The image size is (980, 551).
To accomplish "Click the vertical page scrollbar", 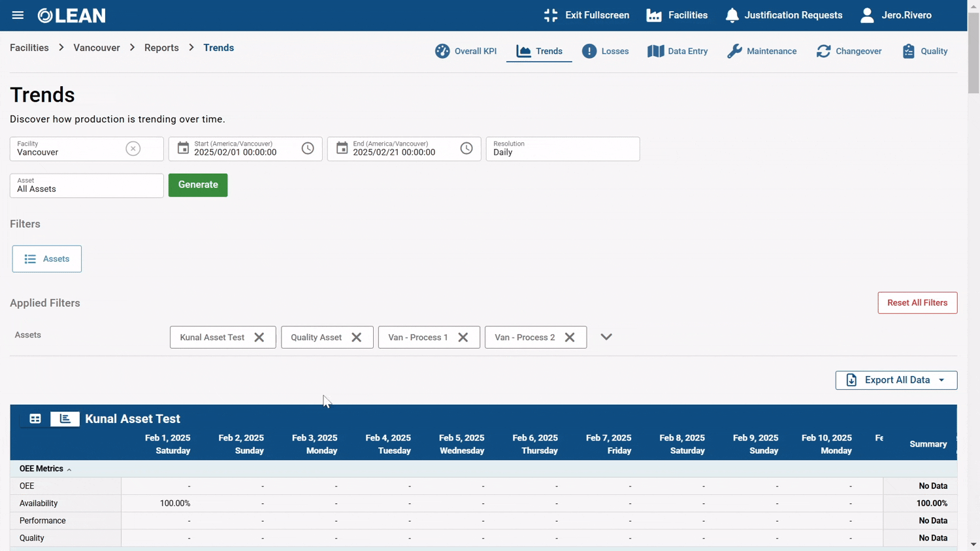I will click(x=973, y=54).
